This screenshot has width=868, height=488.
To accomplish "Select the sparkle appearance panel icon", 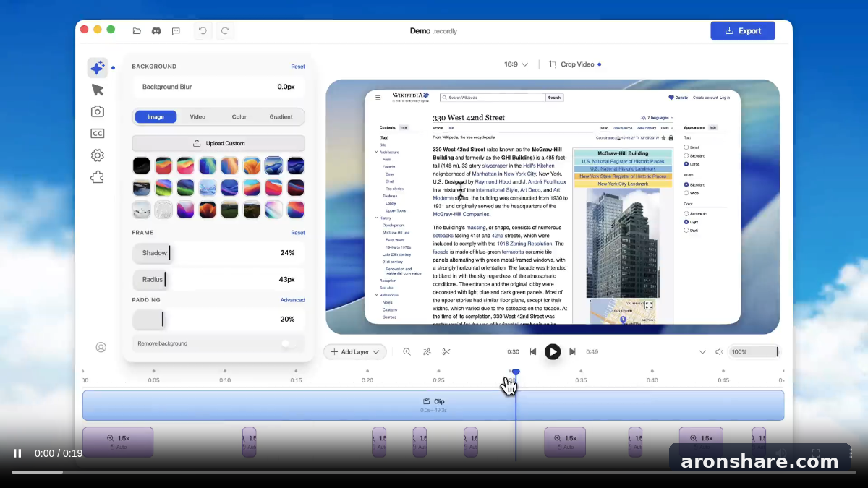I will (x=98, y=68).
